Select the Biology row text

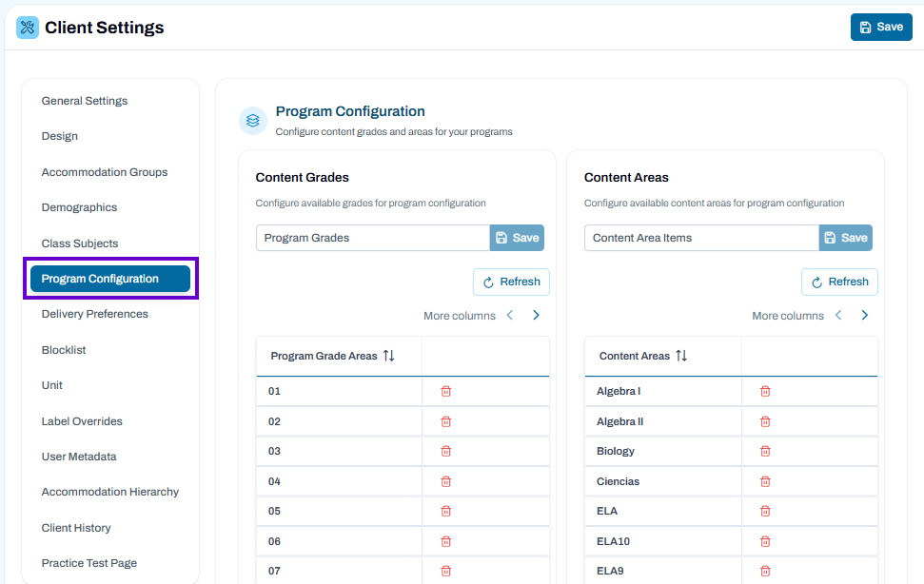coord(616,451)
